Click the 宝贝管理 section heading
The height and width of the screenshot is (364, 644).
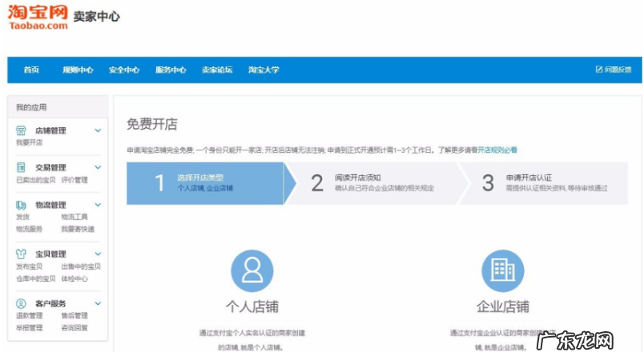click(x=50, y=254)
